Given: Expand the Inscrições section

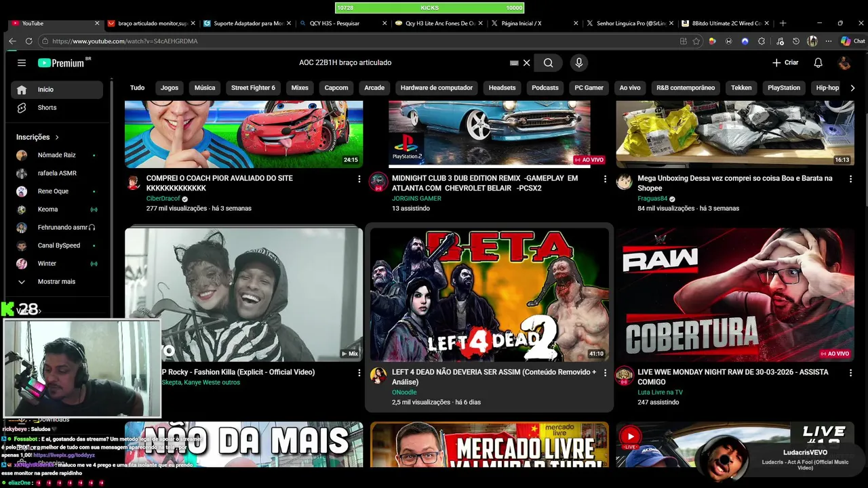Looking at the screenshot, I should [38, 137].
